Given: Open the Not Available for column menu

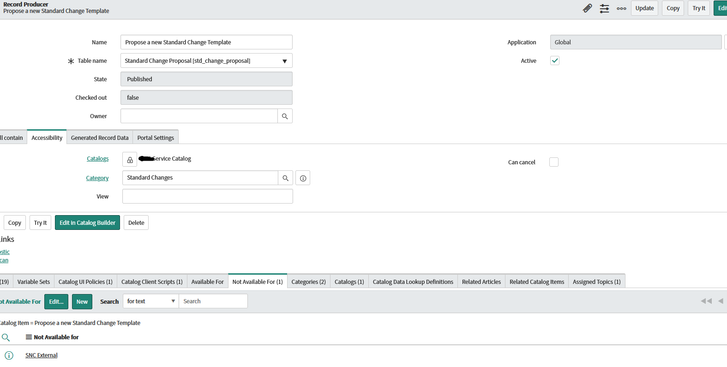Looking at the screenshot, I should [x=29, y=337].
